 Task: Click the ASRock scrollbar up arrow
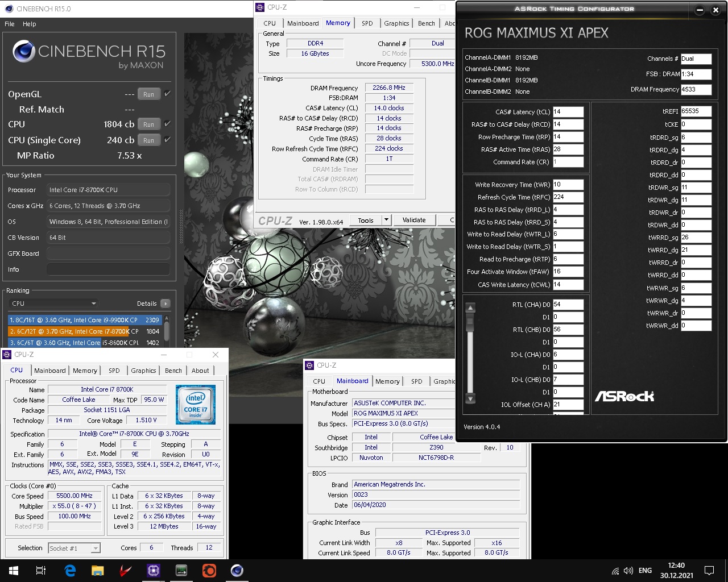(470, 308)
